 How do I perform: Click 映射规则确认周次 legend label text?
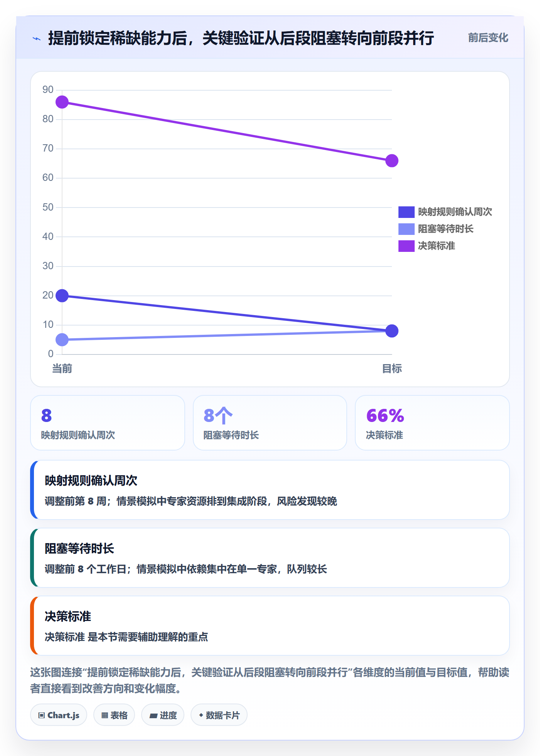(x=455, y=212)
